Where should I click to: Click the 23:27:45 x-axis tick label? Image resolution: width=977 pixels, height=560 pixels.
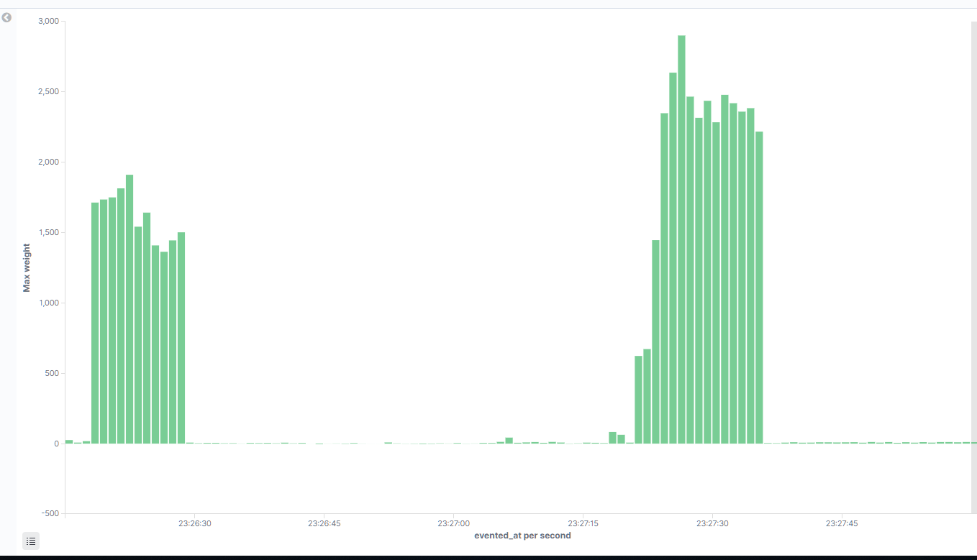click(841, 523)
